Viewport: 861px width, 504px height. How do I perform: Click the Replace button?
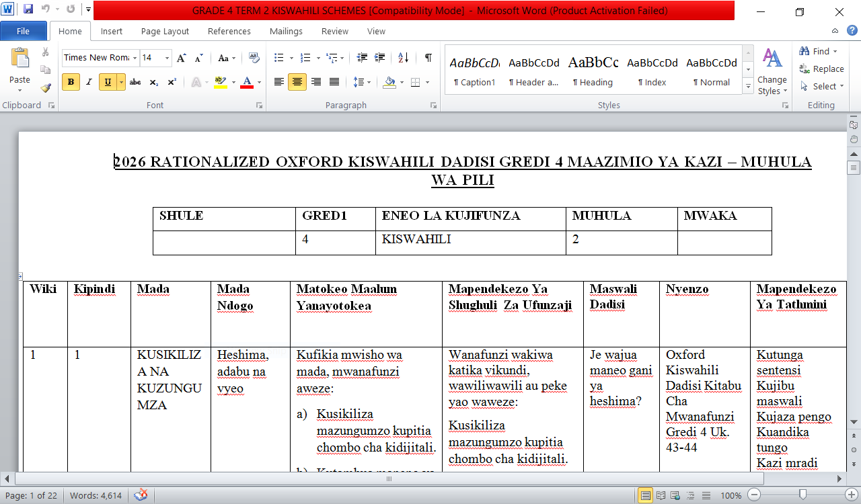(x=821, y=69)
